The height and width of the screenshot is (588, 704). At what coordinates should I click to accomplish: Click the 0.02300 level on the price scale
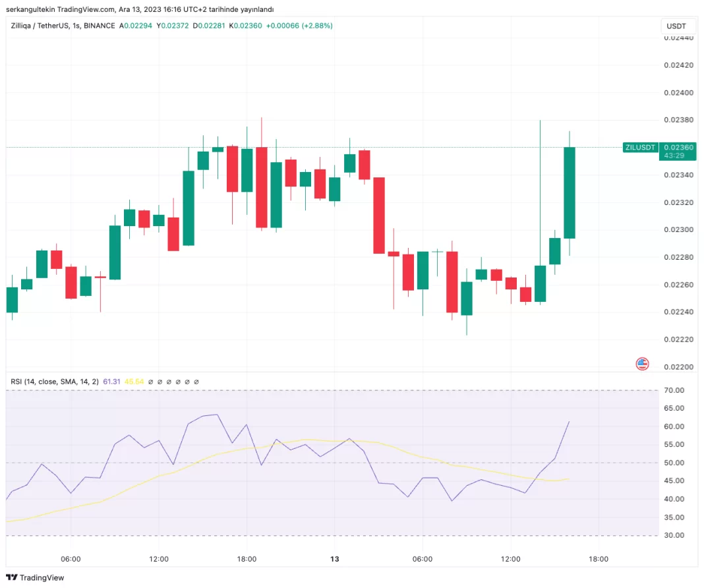pos(678,229)
